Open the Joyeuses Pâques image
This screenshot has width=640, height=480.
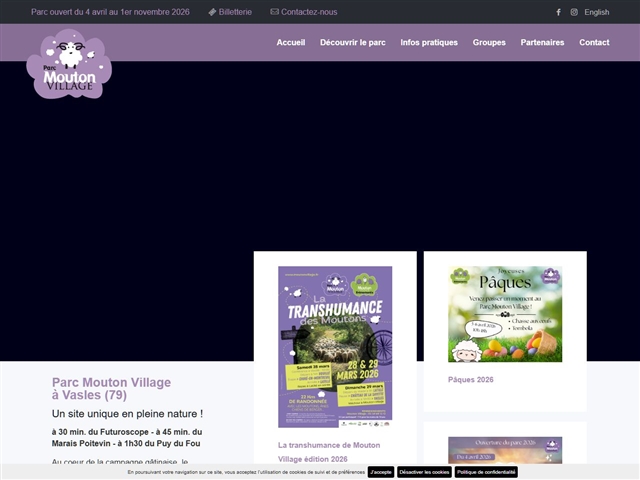pos(505,314)
